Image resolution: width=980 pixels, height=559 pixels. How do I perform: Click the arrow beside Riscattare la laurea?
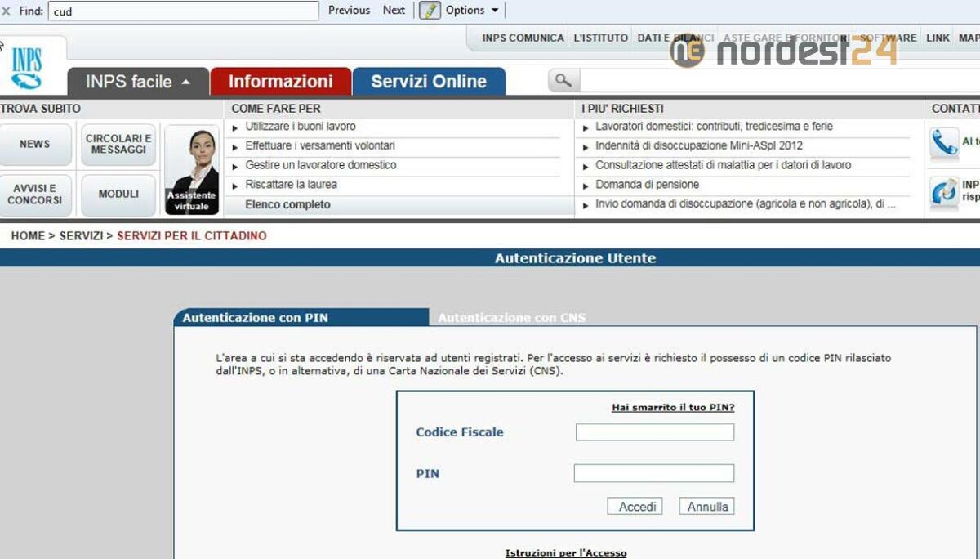(236, 186)
